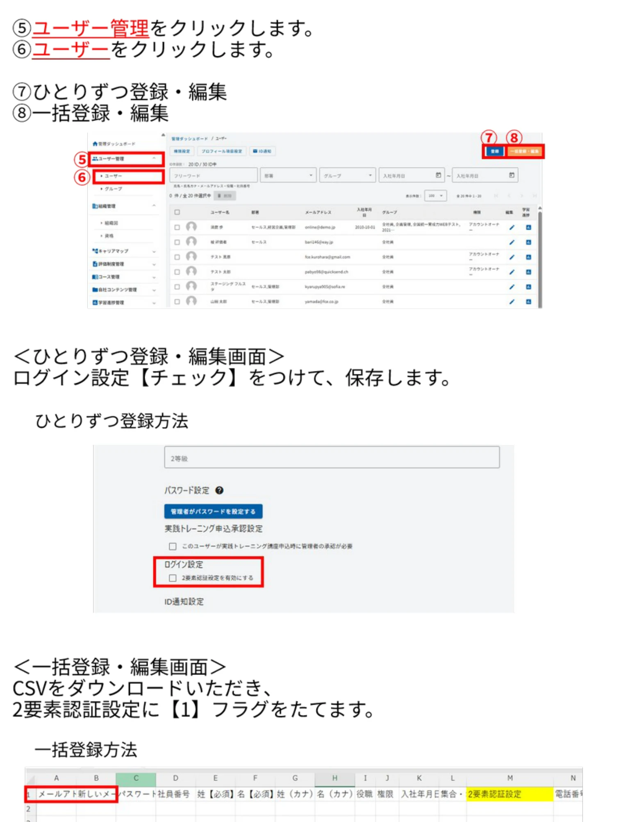Enable the 2要素認証設定を有効にする checkbox

[x=173, y=578]
